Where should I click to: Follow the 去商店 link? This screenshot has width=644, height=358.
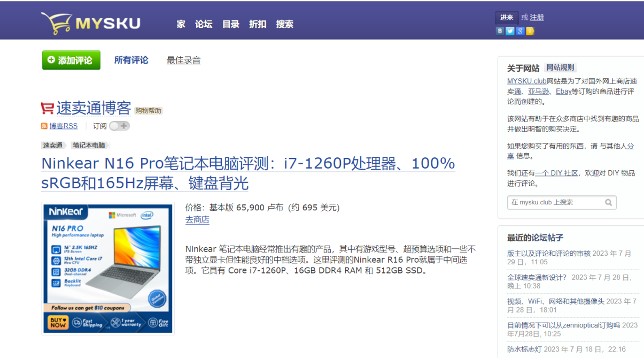(197, 220)
